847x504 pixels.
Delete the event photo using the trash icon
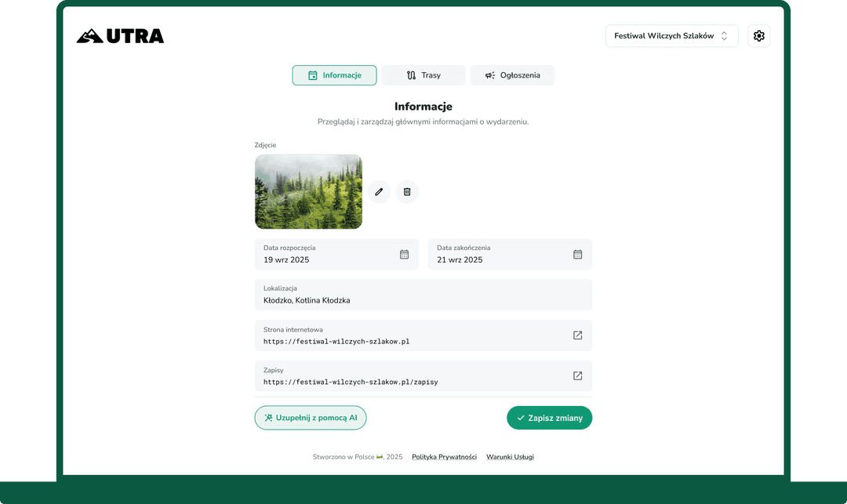[x=407, y=191]
